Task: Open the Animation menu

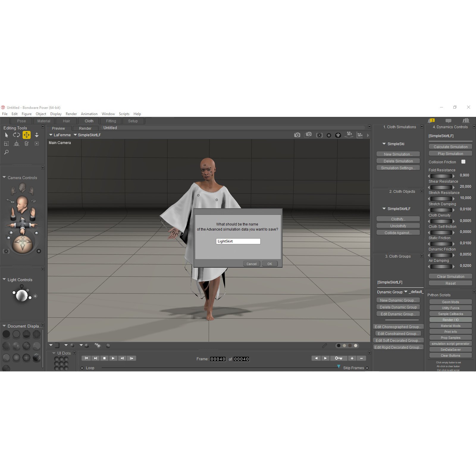Action: pyautogui.click(x=89, y=114)
